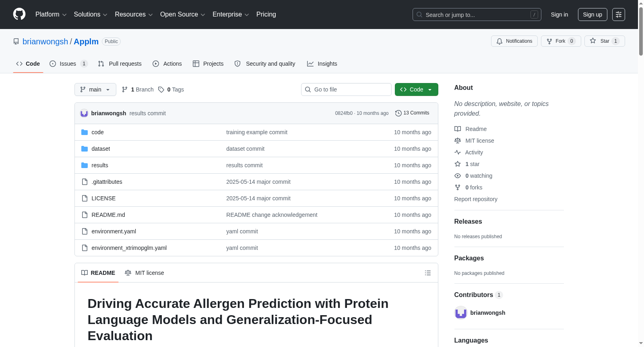Open commit hash 0824fb0
The image size is (644, 347).
344,113
